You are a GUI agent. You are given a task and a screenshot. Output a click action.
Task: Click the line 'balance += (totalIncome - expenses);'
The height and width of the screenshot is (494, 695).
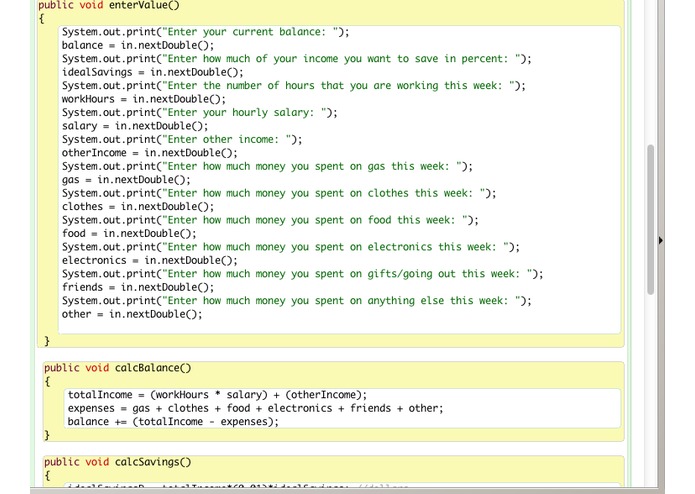[173, 422]
